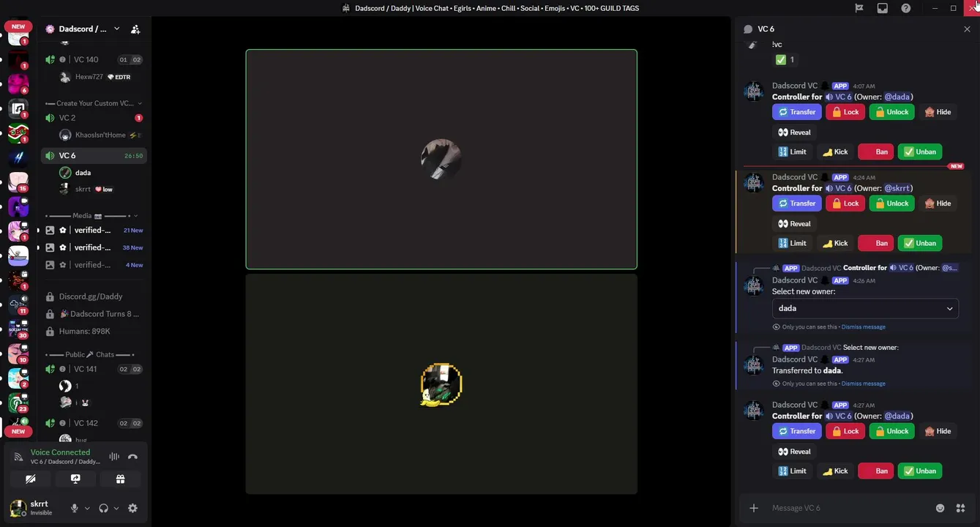The width and height of the screenshot is (980, 527).
Task: Select VC 142 voice channel
Action: [94, 423]
